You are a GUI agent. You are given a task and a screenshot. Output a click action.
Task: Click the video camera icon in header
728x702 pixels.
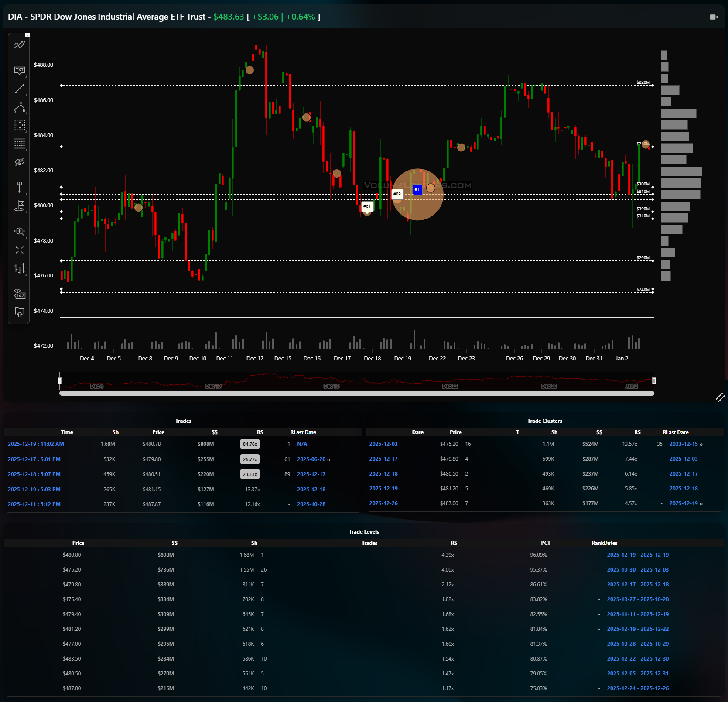[x=714, y=17]
